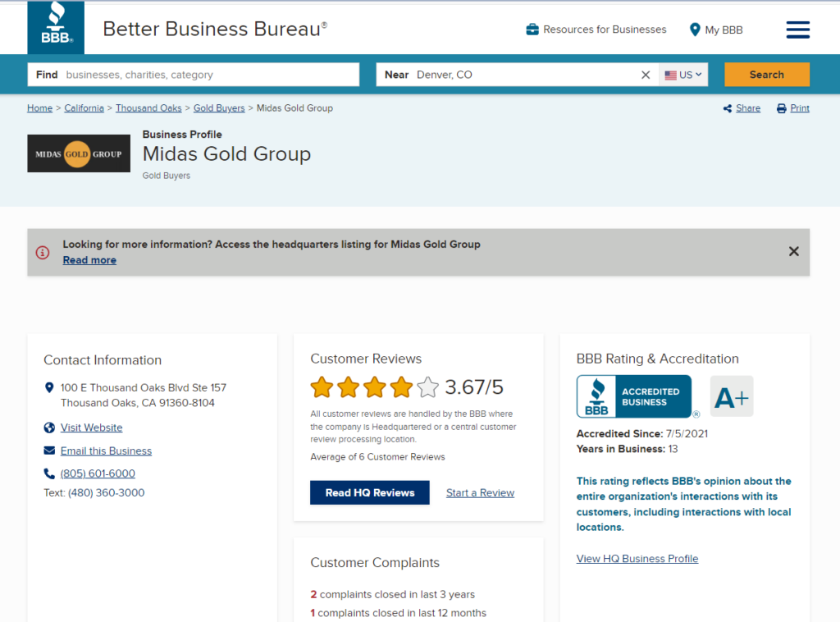This screenshot has width=840, height=622.
Task: Click the Share icon
Action: 728,108
